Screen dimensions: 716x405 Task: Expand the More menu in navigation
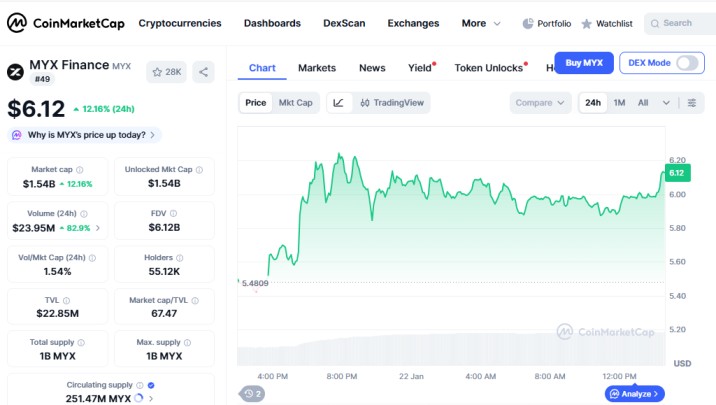pyautogui.click(x=482, y=23)
